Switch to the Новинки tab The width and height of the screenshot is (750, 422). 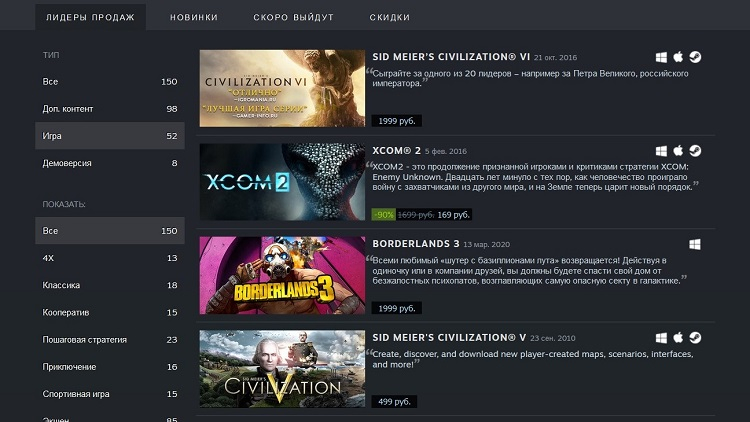(194, 17)
